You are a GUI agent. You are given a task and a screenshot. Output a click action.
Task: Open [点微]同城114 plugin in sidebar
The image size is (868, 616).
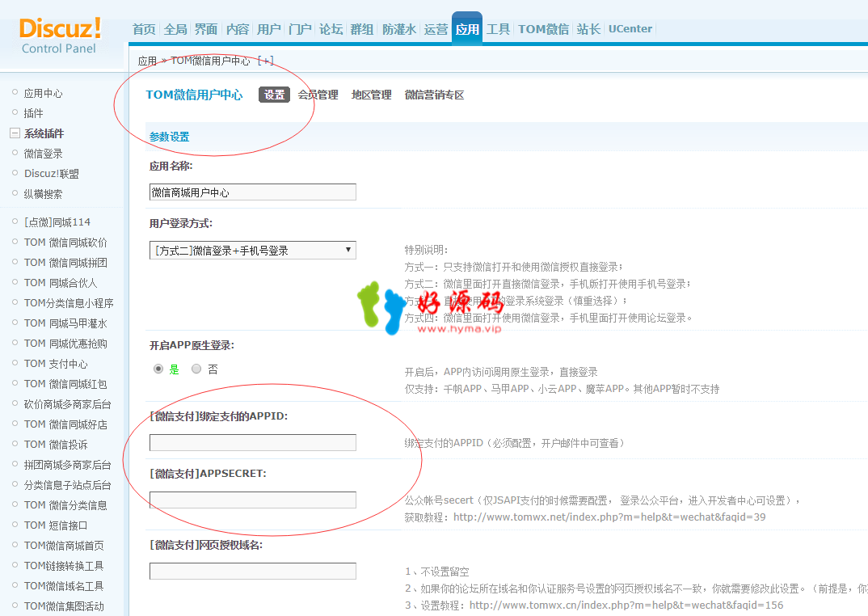point(57,222)
